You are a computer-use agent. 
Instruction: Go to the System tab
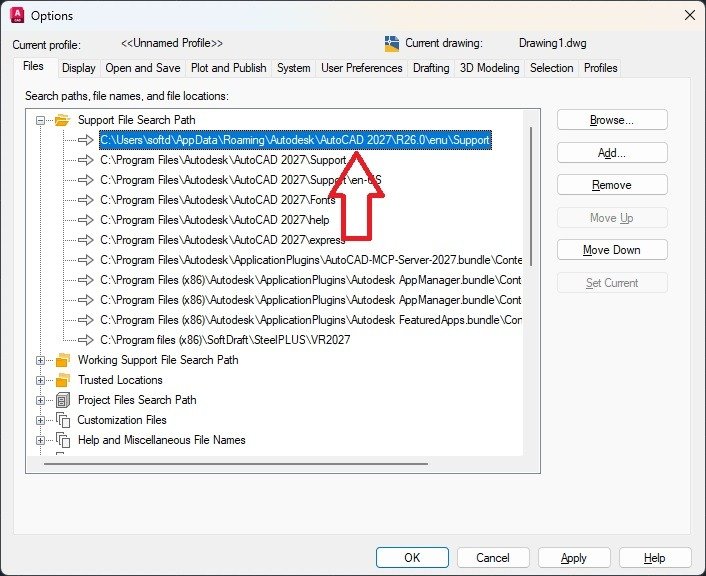294,68
